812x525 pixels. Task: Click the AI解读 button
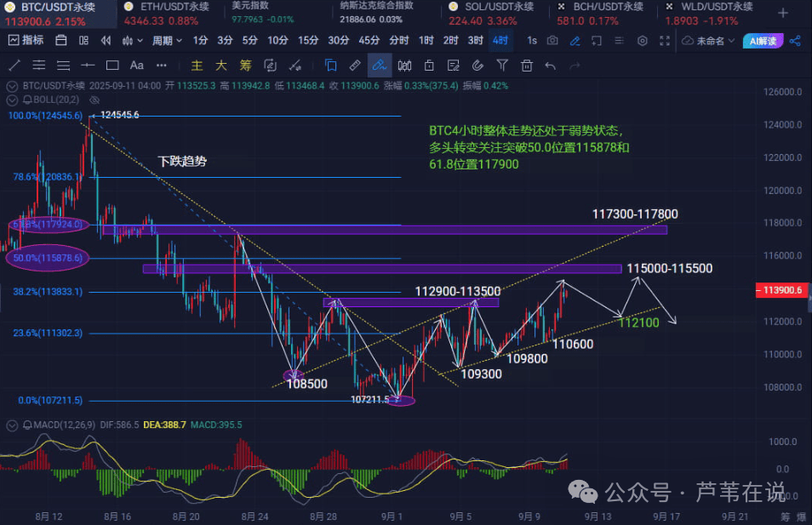[x=762, y=40]
